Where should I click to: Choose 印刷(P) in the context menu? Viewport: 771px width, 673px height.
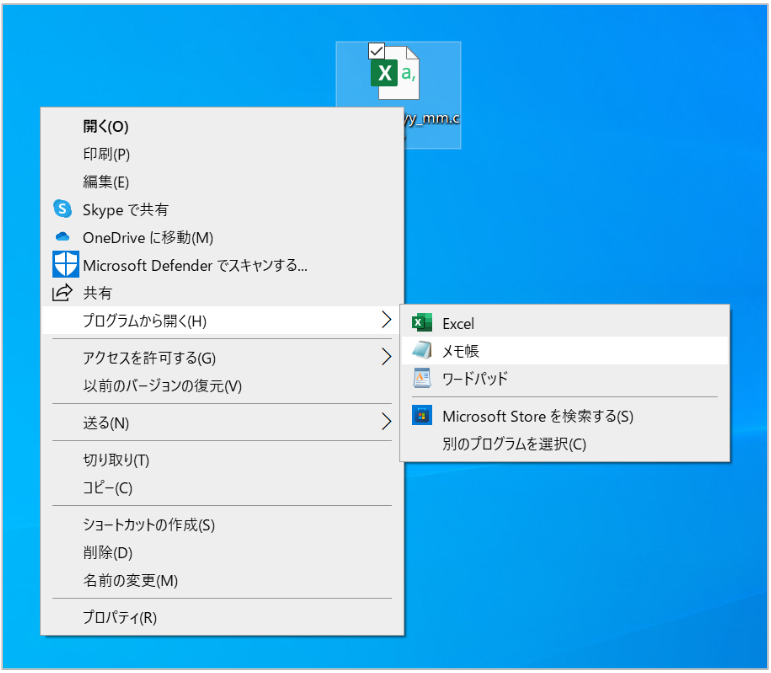[106, 154]
